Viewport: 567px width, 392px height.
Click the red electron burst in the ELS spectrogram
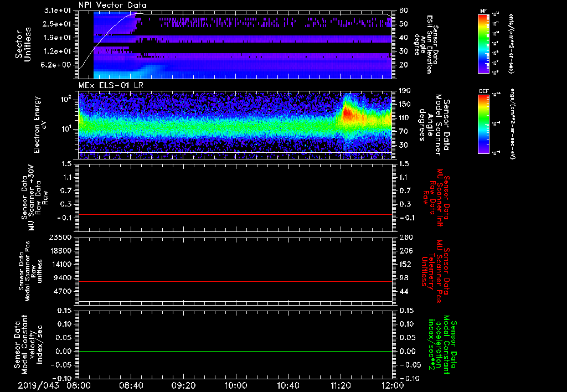tap(348, 114)
